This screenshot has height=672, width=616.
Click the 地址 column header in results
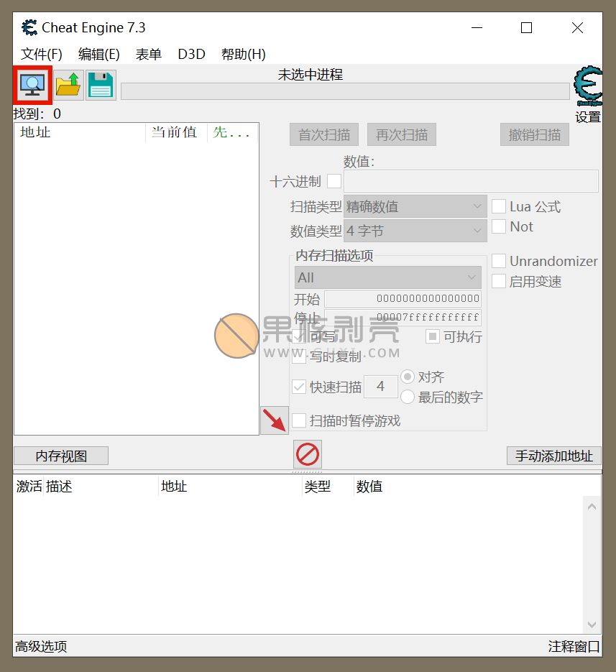(81, 132)
